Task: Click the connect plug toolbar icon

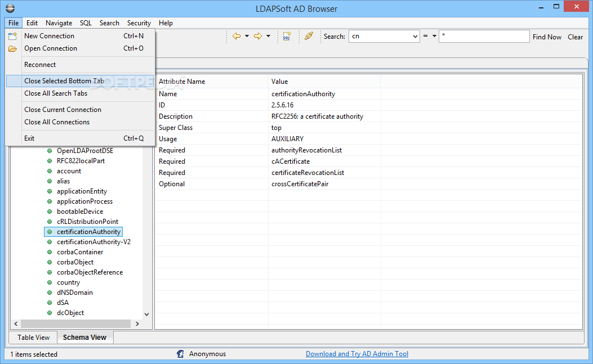Action: point(309,36)
